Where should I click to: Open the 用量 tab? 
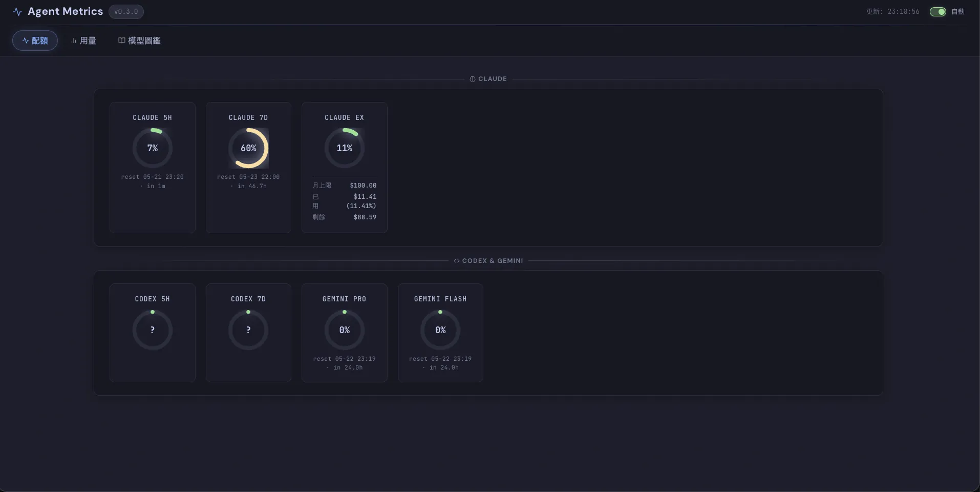point(83,40)
